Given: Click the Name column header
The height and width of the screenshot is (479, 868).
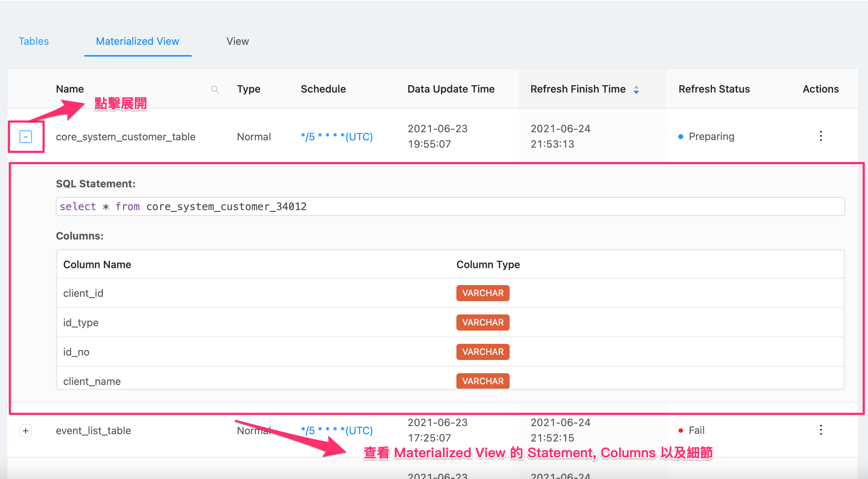Looking at the screenshot, I should pos(70,89).
